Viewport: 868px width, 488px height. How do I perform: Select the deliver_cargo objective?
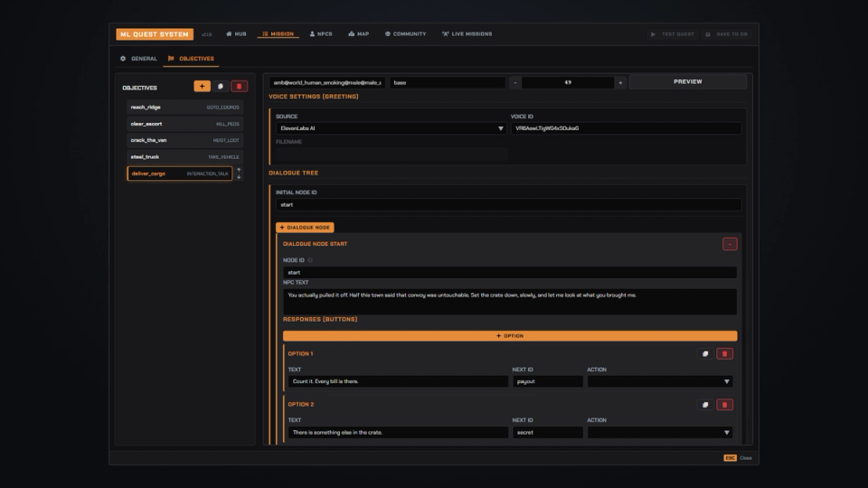179,174
